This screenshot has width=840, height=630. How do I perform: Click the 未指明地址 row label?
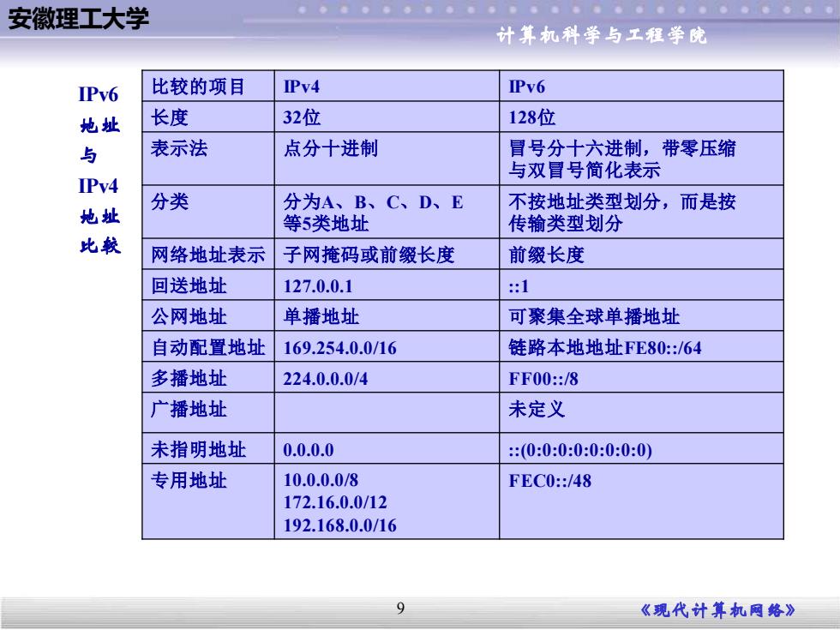(x=208, y=448)
